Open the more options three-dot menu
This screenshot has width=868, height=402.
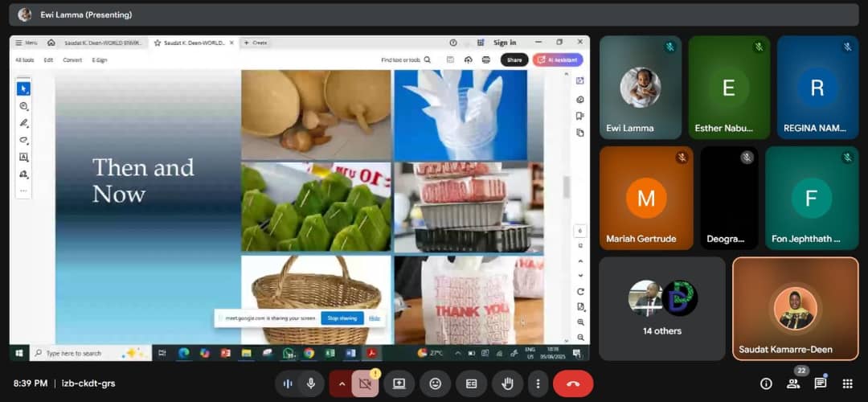pos(538,384)
